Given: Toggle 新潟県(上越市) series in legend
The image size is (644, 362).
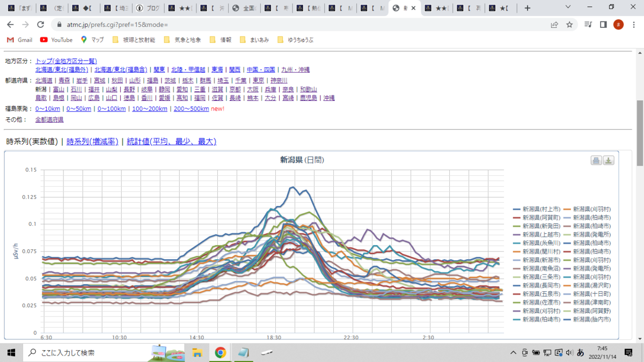Looking at the screenshot, I should tap(537, 234).
